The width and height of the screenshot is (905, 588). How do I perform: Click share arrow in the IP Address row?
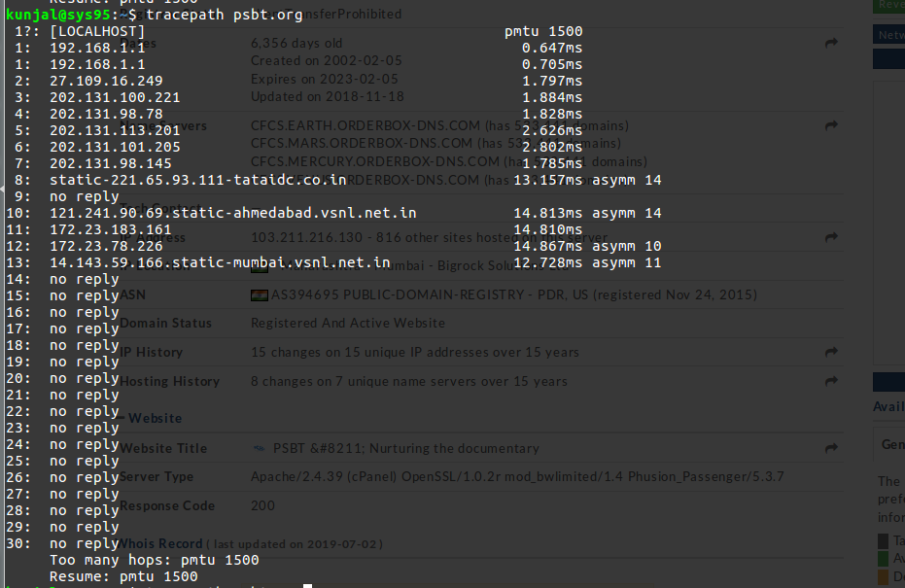click(831, 237)
